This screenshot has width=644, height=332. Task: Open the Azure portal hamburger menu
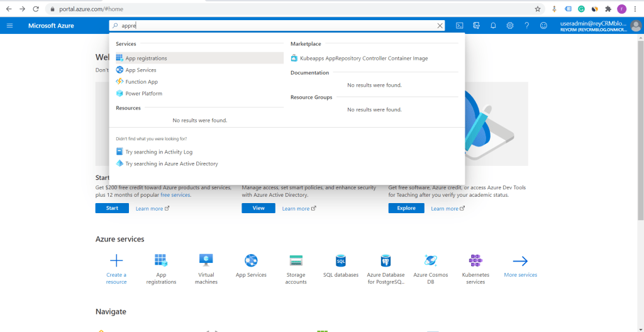9,26
